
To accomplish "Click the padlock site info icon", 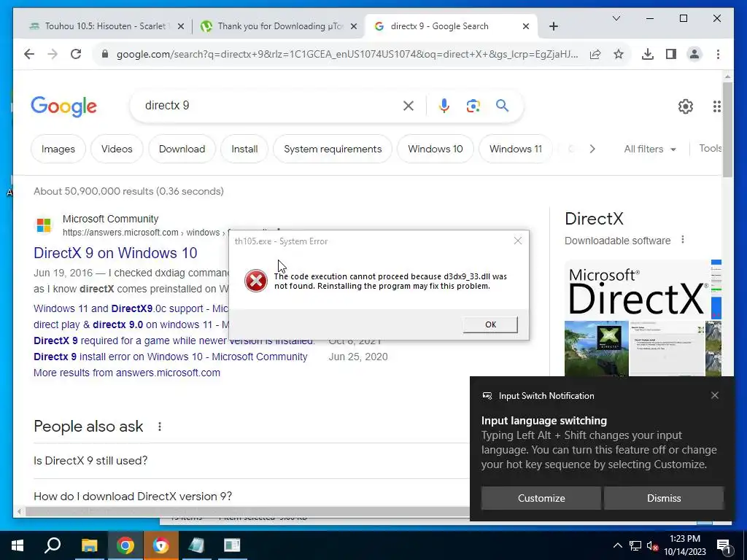I will point(105,54).
